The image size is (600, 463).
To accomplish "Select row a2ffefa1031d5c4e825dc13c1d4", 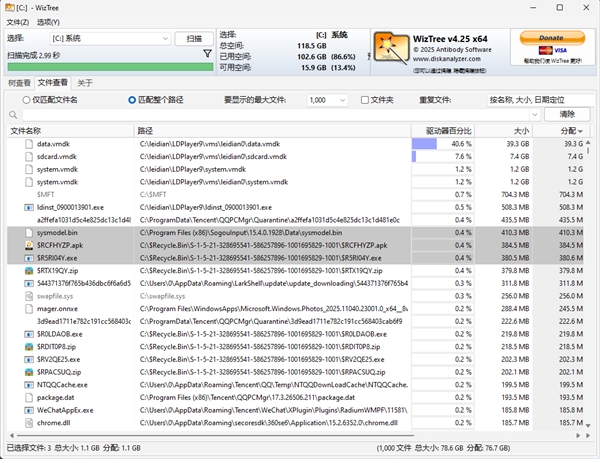I will point(295,220).
